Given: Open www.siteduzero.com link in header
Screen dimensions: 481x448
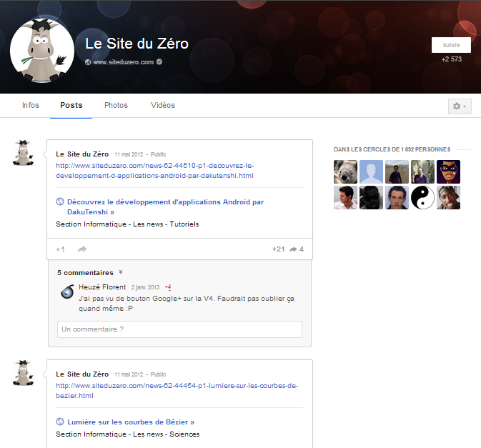Looking at the screenshot, I should click(124, 62).
